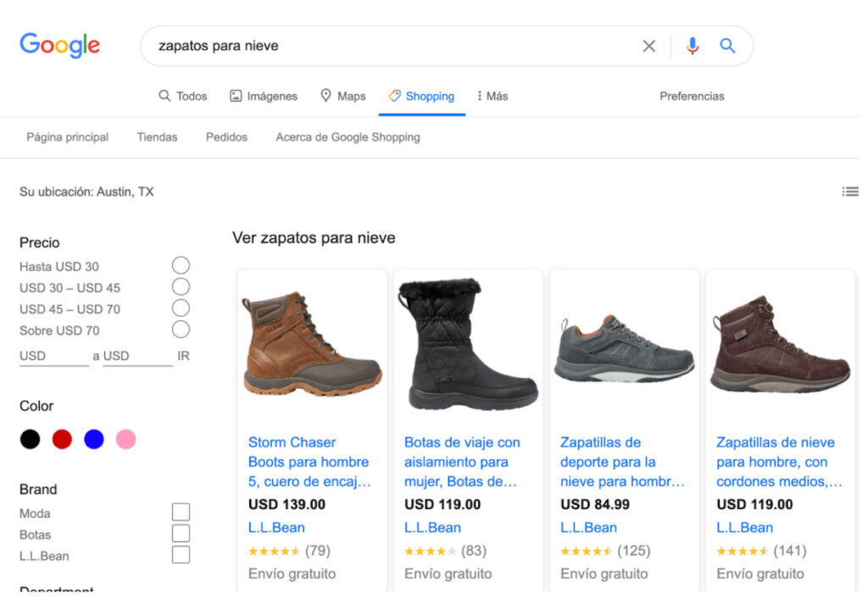Switch to list view icon
The image size is (868, 599).
(x=850, y=191)
